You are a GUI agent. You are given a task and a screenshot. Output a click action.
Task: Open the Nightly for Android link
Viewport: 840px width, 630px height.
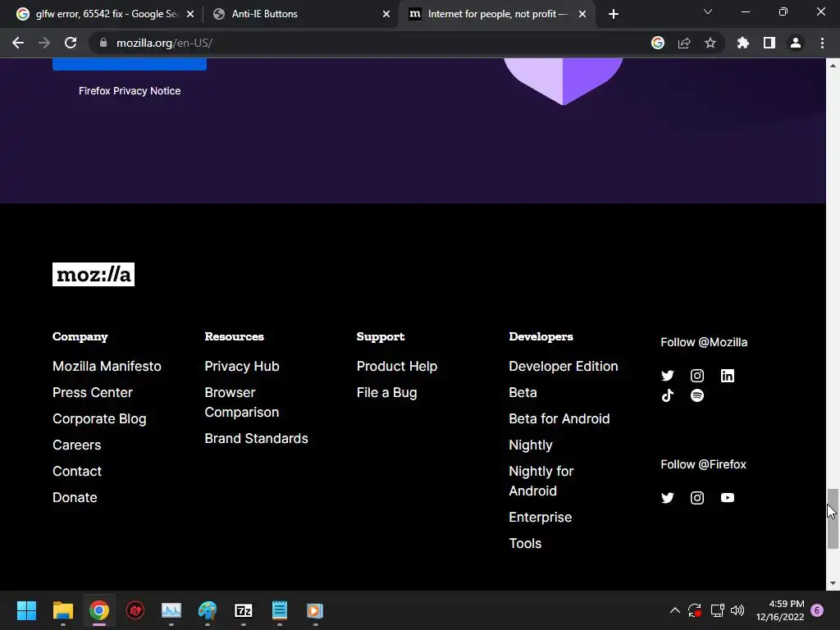541,481
